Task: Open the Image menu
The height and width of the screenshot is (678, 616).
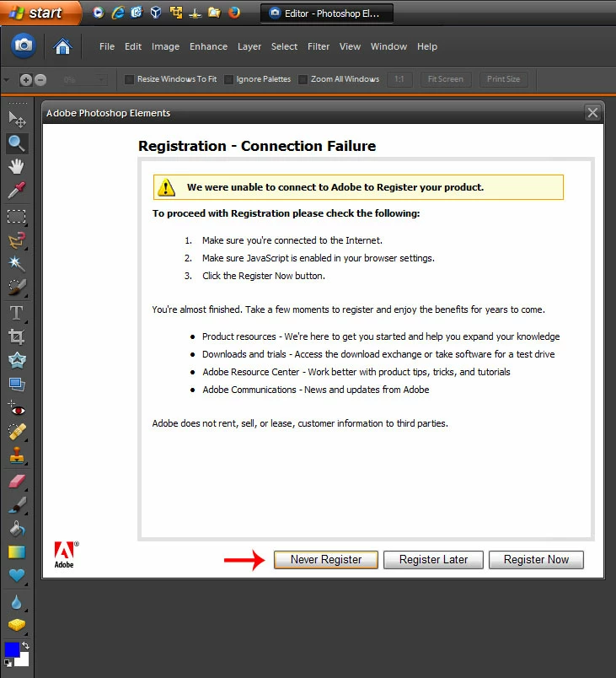Action: (165, 46)
